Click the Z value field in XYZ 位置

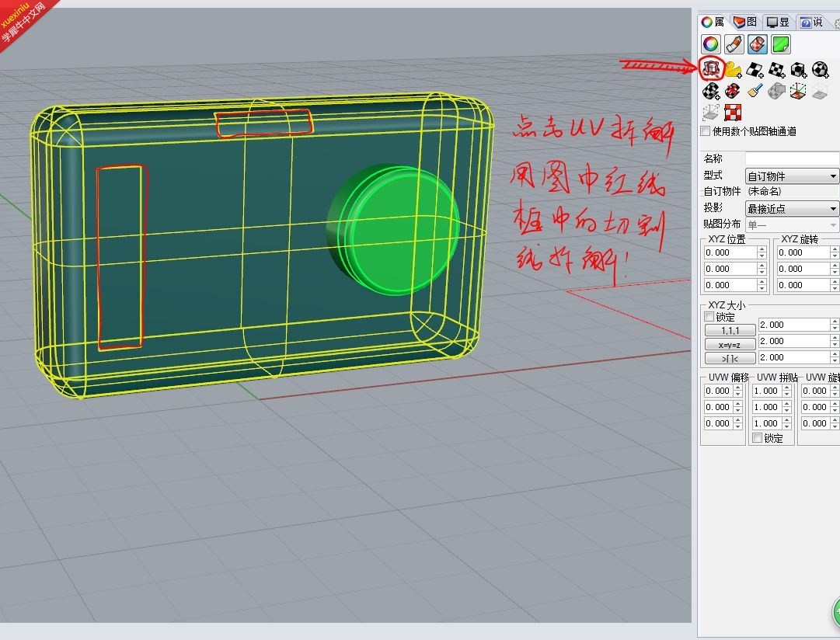coord(730,285)
